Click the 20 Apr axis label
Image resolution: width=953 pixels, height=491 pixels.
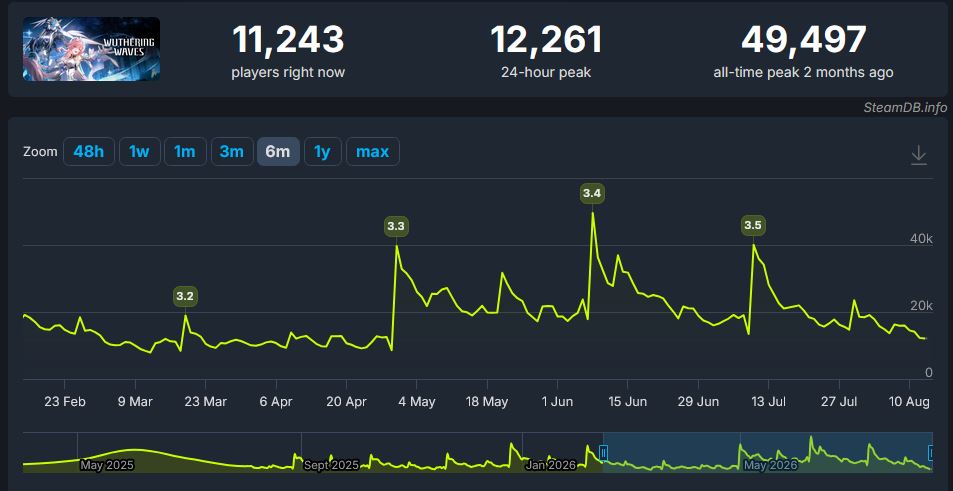(x=346, y=402)
